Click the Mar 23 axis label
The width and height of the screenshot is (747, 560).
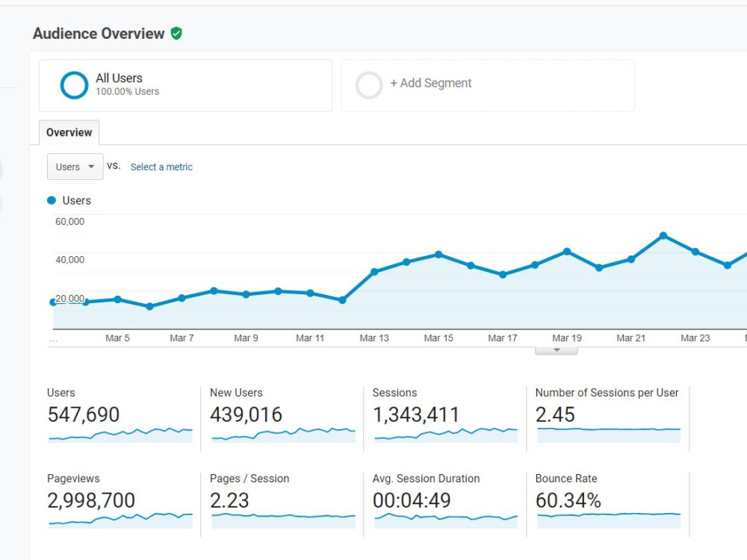695,338
